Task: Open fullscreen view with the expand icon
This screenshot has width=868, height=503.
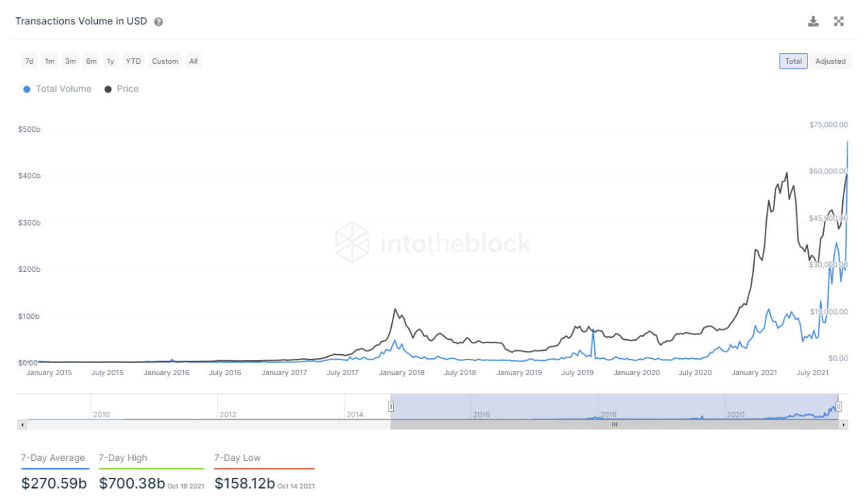Action: (x=839, y=21)
